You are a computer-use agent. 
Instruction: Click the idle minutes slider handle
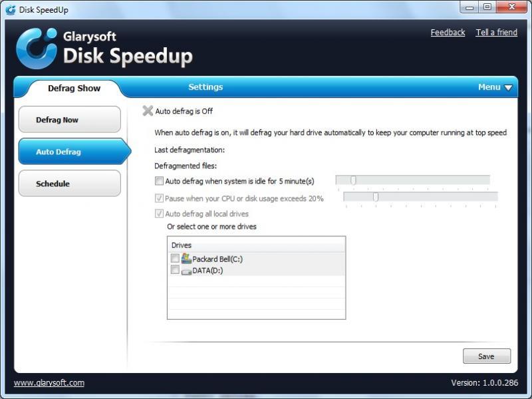point(353,180)
